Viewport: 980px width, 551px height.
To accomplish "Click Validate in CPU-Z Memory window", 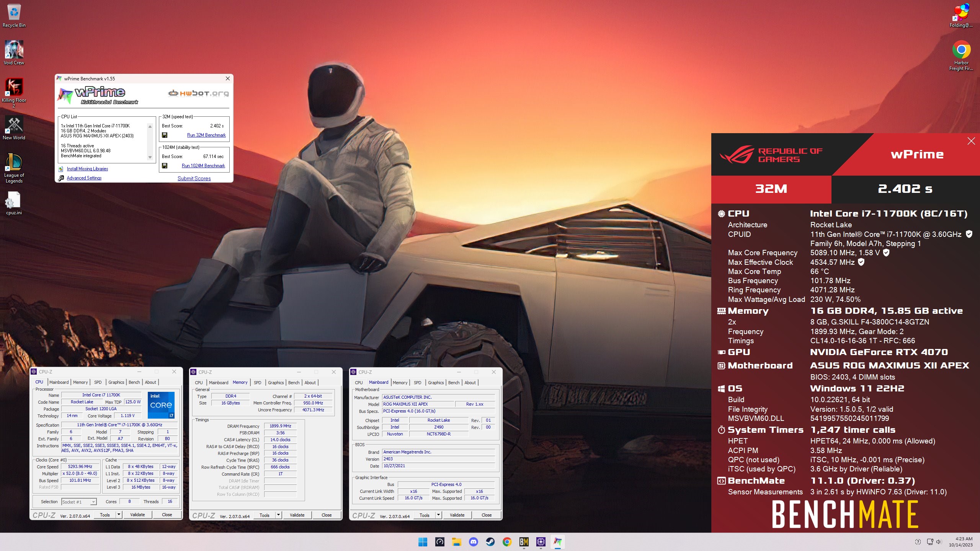I will (297, 515).
